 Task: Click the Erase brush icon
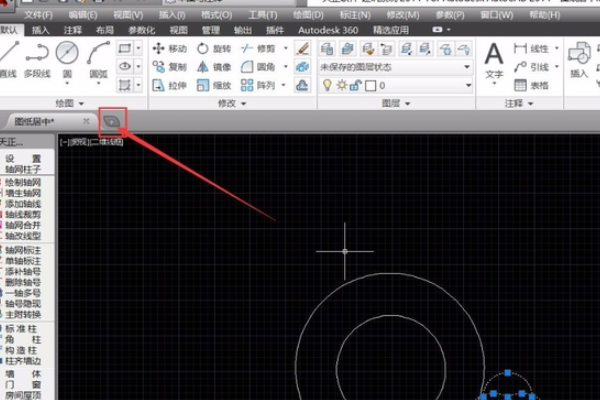pos(302,49)
